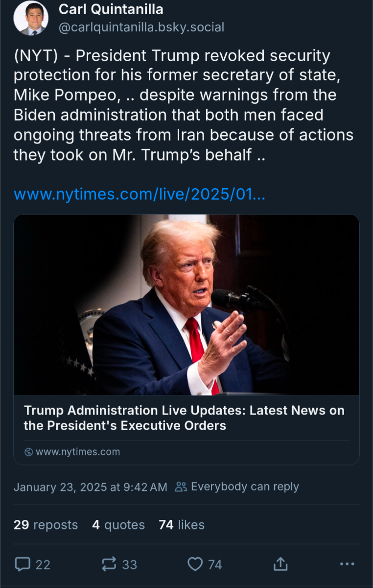Screen dimensions: 373x588
Task: Click the www.nytimes.com domain in card footer
Action: (78, 452)
